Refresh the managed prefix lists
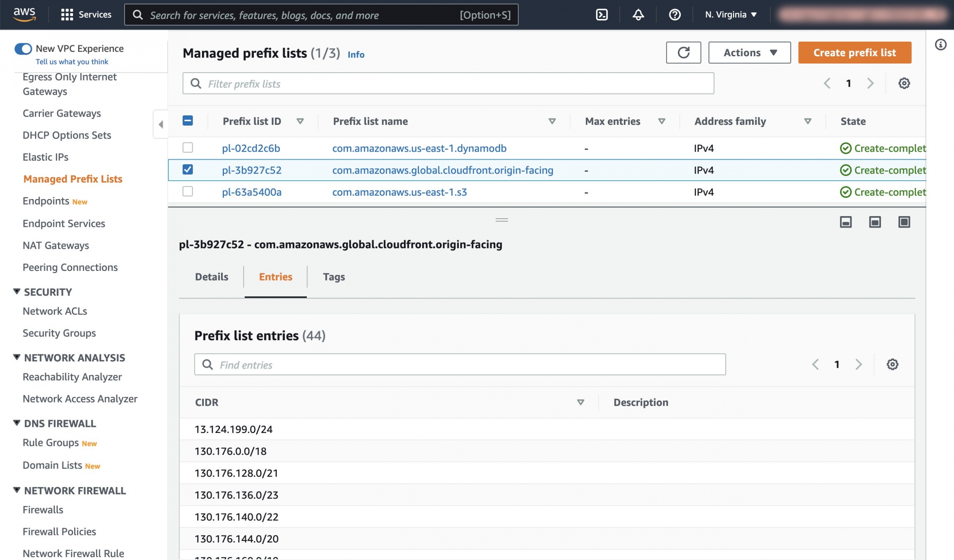 (683, 52)
